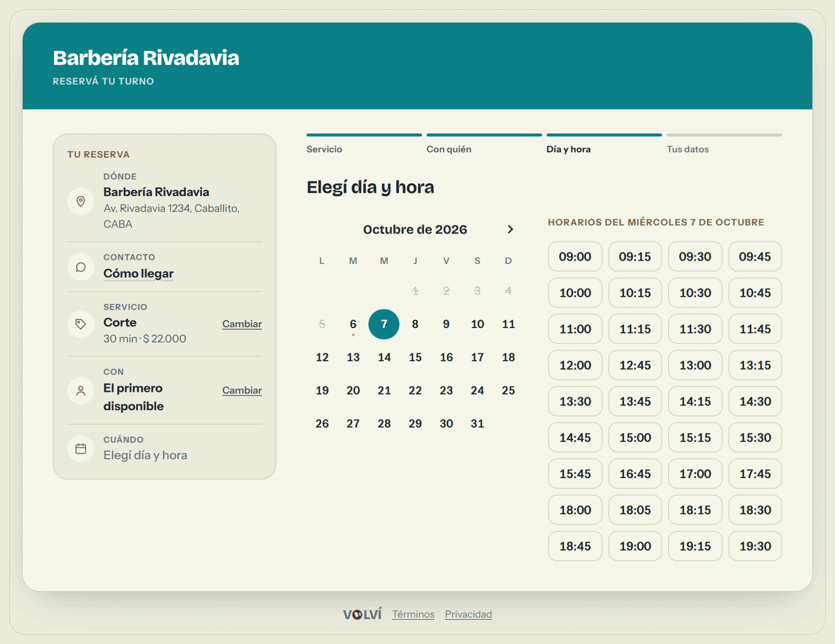This screenshot has height=644, width=835.
Task: Click the Octubre de 2026 month title
Action: pos(415,229)
